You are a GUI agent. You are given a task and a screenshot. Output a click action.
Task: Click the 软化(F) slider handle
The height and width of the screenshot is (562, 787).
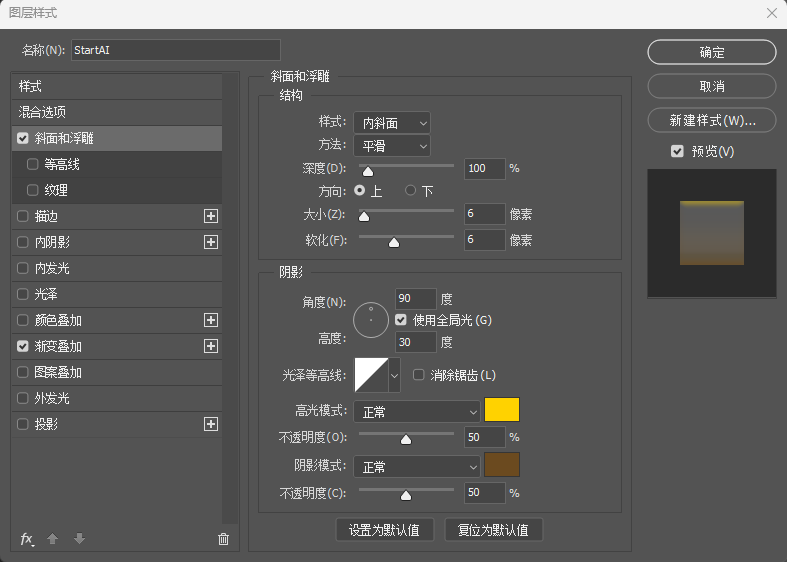(x=394, y=243)
